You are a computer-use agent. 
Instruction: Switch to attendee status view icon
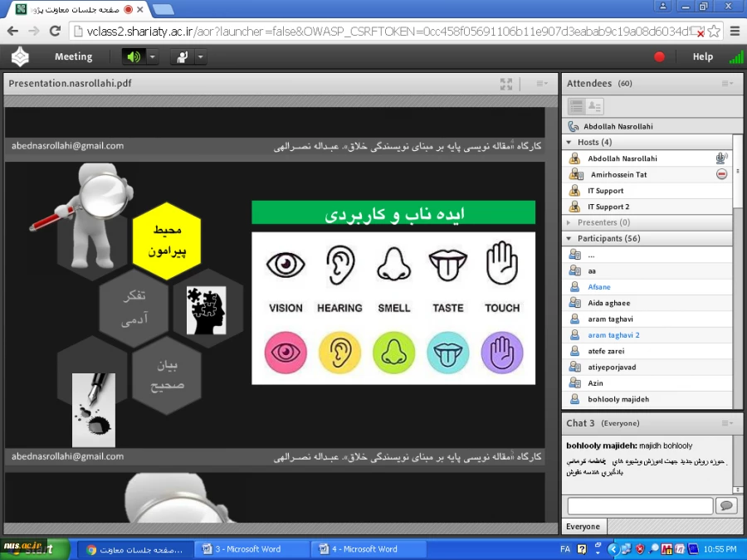pos(594,106)
